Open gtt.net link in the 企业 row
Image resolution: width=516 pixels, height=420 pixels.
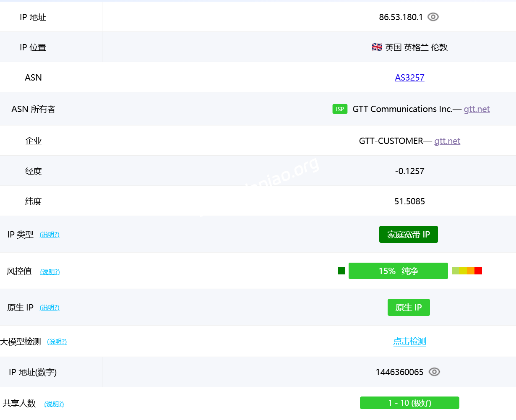447,141
